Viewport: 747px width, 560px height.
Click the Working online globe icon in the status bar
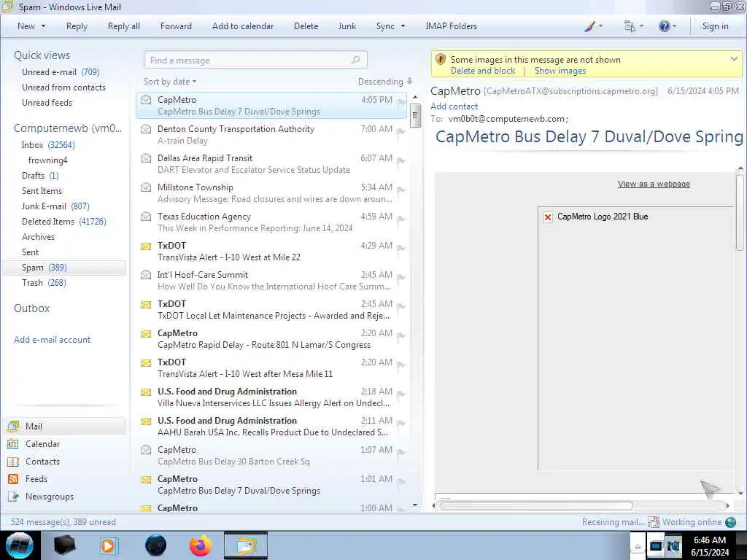(x=731, y=522)
